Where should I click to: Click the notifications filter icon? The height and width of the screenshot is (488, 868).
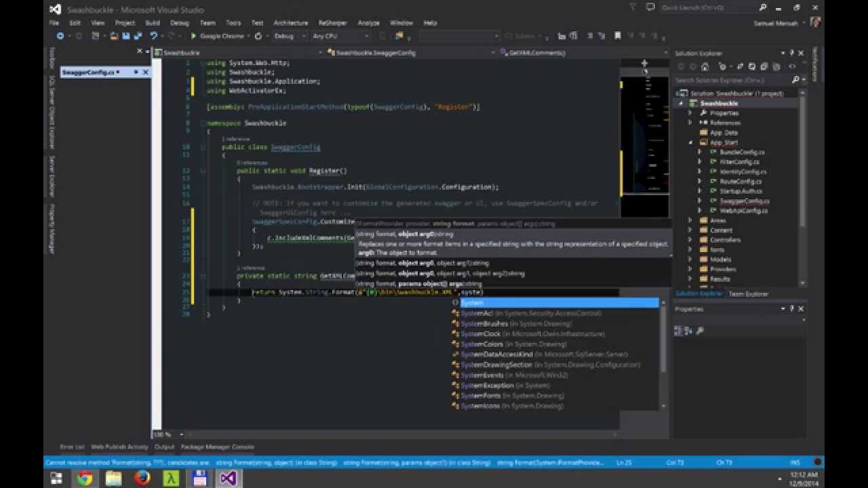coord(632,7)
